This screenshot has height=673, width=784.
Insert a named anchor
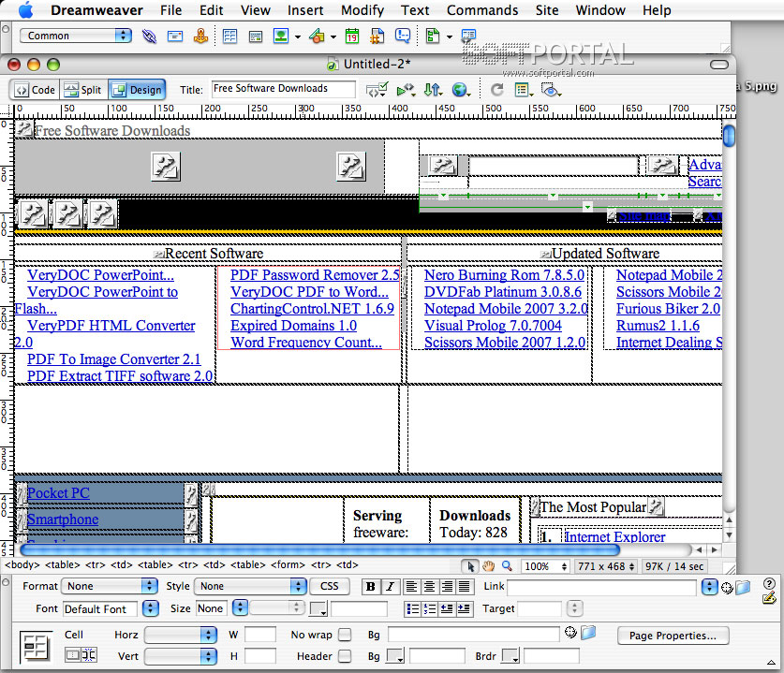(x=201, y=36)
